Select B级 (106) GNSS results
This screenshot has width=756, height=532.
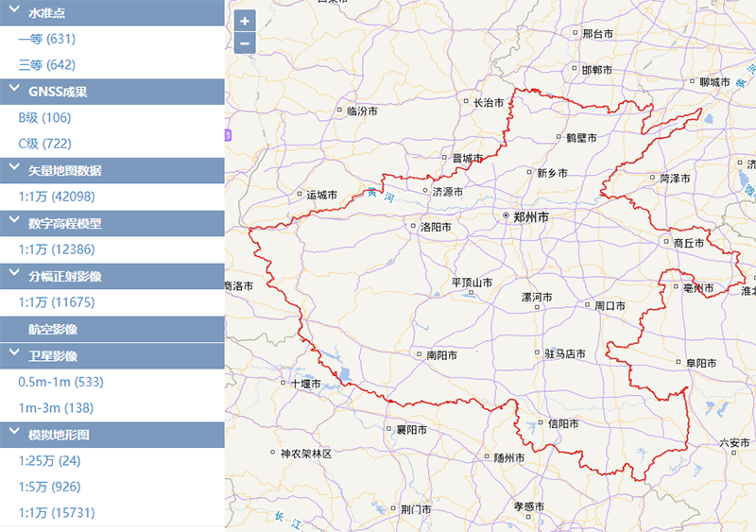44,118
